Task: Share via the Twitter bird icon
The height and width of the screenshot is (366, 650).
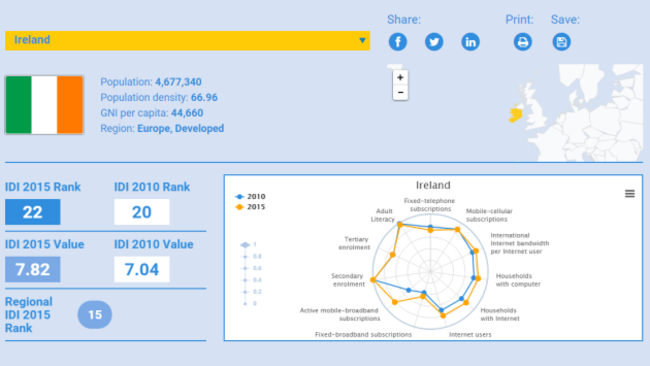Action: (434, 42)
